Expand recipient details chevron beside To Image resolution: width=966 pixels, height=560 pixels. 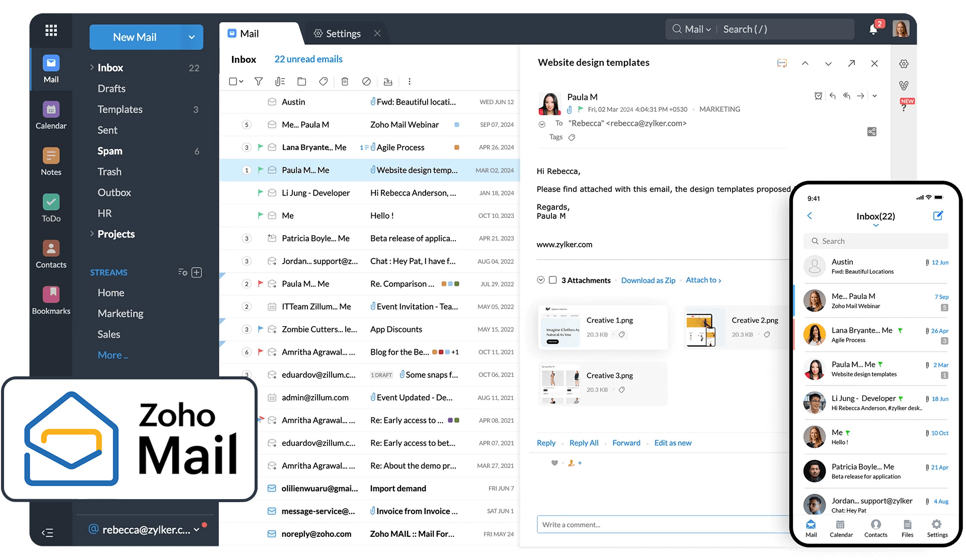[x=542, y=124]
